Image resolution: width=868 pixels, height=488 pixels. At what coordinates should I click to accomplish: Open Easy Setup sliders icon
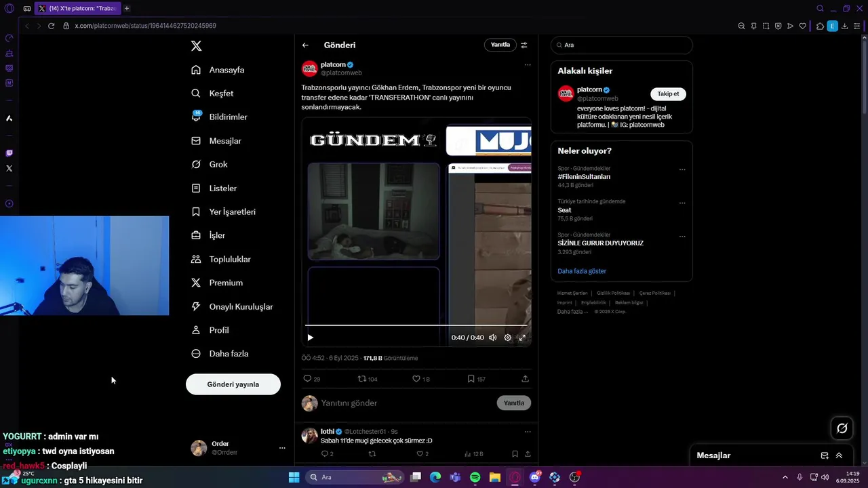click(x=858, y=26)
